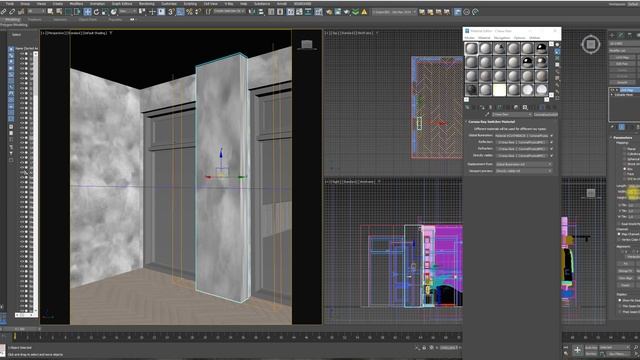This screenshot has width=640, height=360.
Task: Toggle Global illumination checkbox in Ray Switcher
Action: [551, 136]
